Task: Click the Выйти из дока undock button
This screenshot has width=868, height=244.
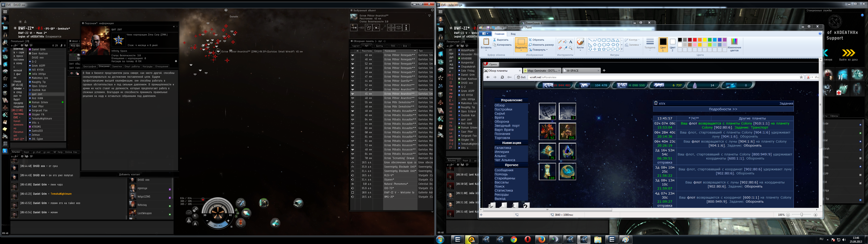Action: pyautogui.click(x=849, y=54)
